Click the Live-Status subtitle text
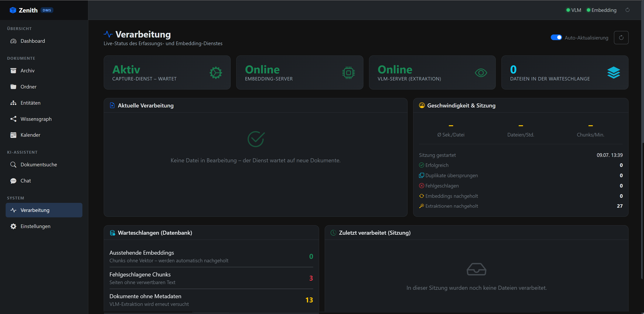 click(x=163, y=43)
